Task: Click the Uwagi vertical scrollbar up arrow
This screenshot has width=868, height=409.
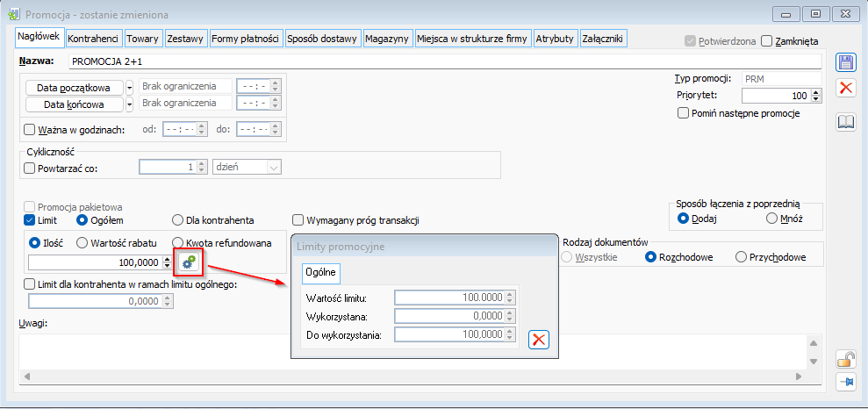Action: coord(814,343)
